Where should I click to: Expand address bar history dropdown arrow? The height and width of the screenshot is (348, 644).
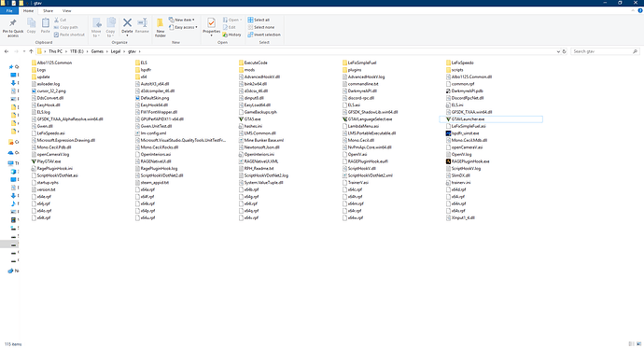pyautogui.click(x=558, y=51)
